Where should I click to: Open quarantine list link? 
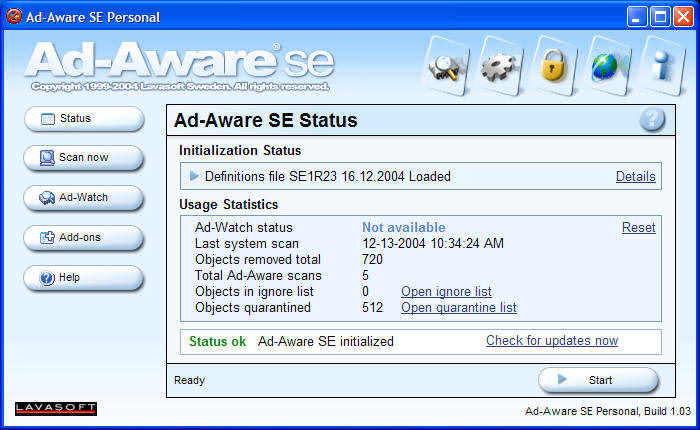coord(458,308)
